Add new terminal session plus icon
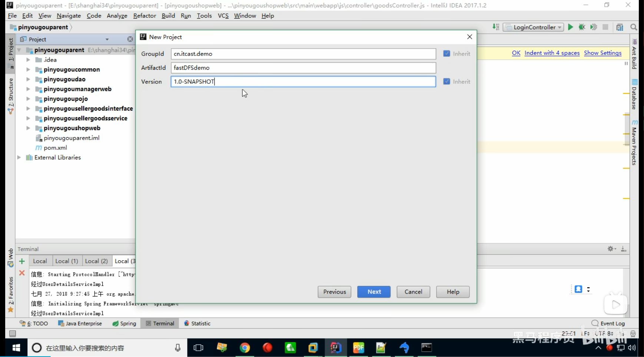This screenshot has height=357, width=644. (x=22, y=261)
